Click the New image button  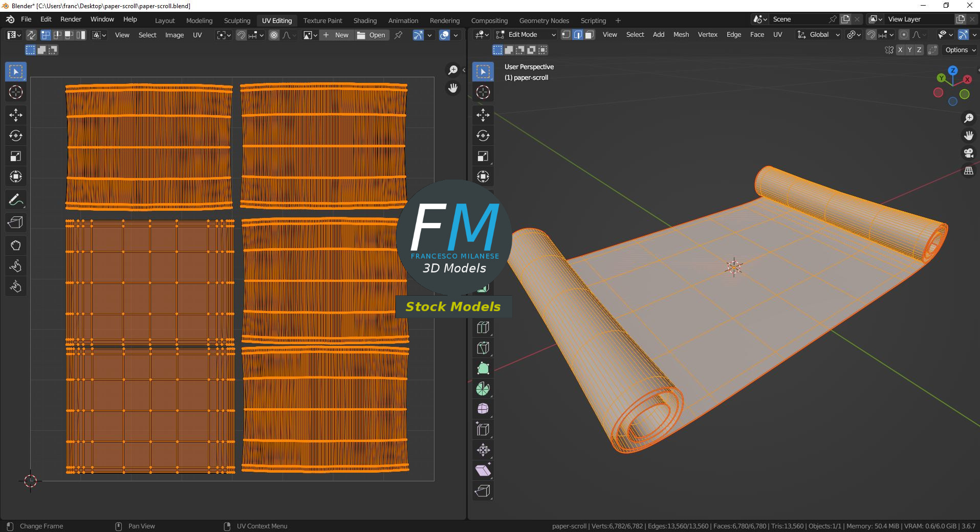(336, 35)
